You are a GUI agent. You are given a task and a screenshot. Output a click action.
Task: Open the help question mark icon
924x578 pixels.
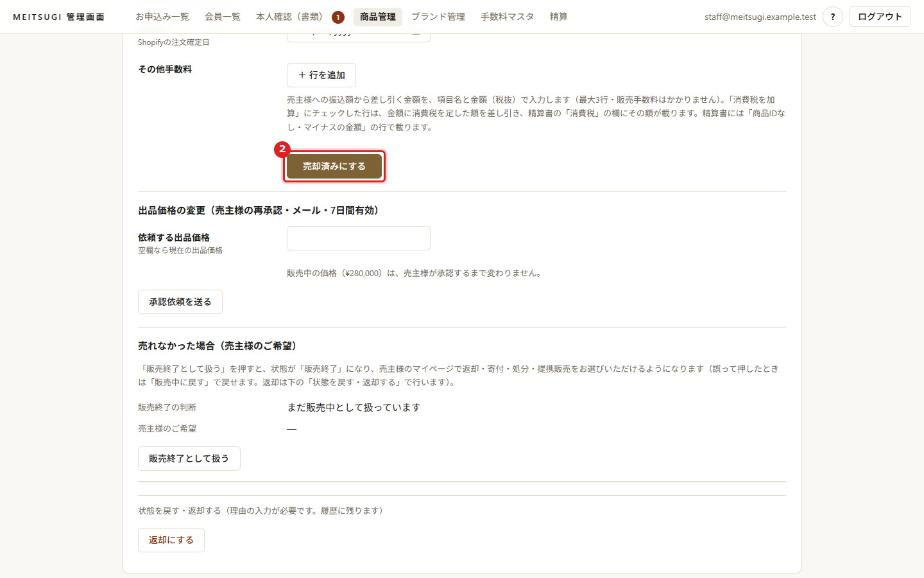tap(833, 17)
